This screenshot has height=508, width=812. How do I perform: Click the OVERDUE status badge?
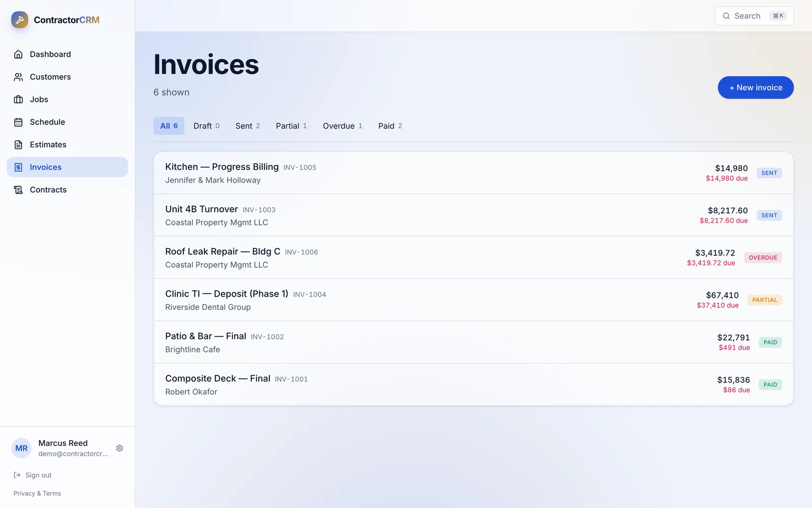point(763,258)
